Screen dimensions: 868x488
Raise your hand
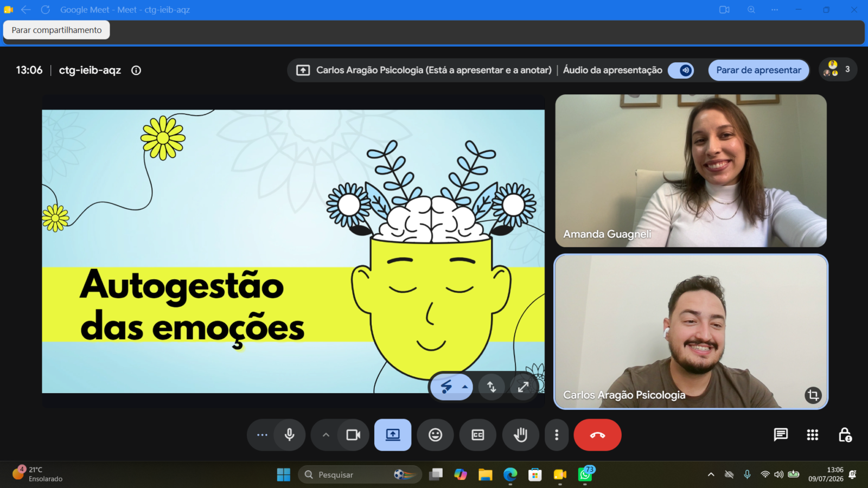520,435
